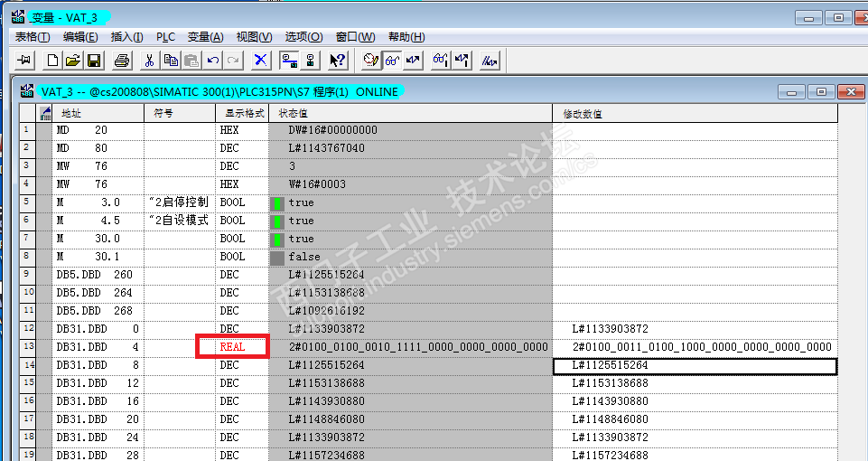
Task: Click the 显示格式 column header
Action: click(242, 113)
